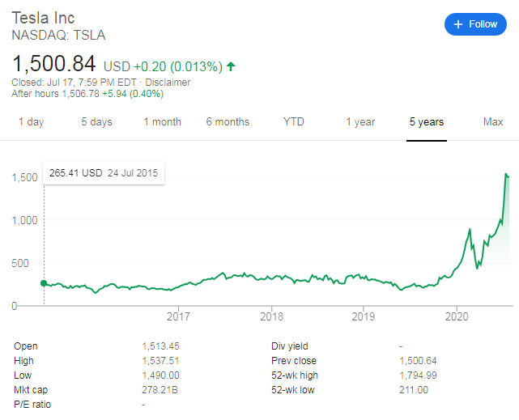519x420 pixels.
Task: Show the Max range chart
Action: tap(493, 121)
